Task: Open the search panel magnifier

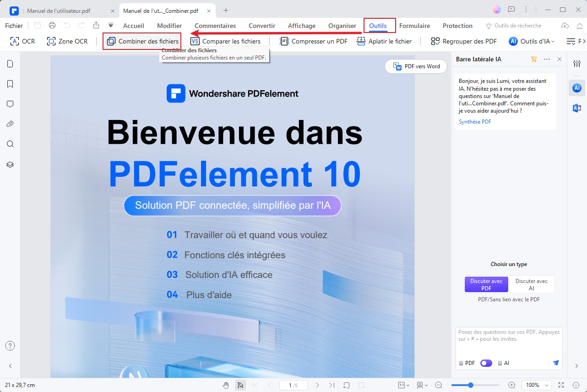Action: (10, 144)
